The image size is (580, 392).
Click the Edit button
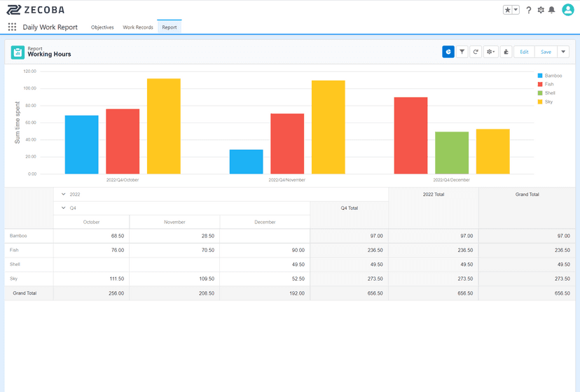(524, 52)
